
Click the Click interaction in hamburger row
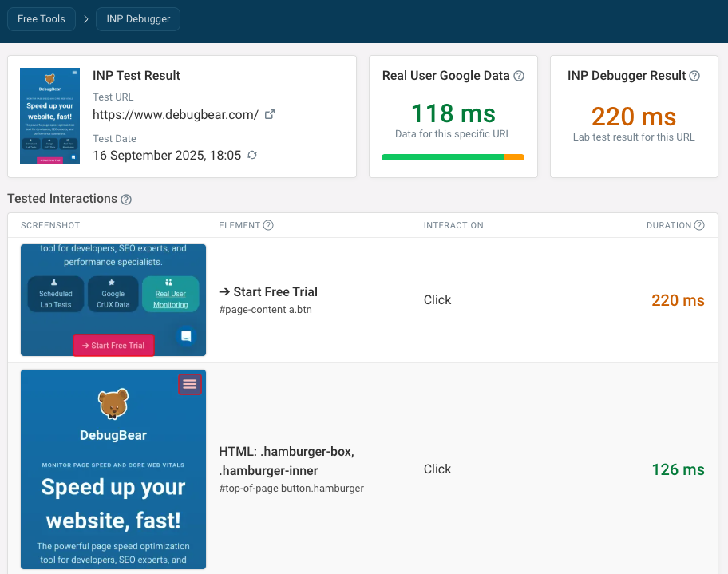pos(437,469)
